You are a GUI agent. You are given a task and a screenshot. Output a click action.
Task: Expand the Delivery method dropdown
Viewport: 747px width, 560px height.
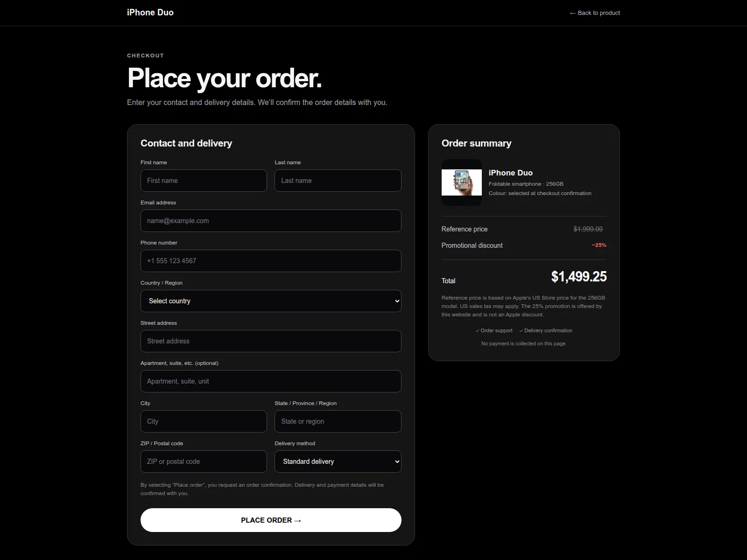(338, 462)
